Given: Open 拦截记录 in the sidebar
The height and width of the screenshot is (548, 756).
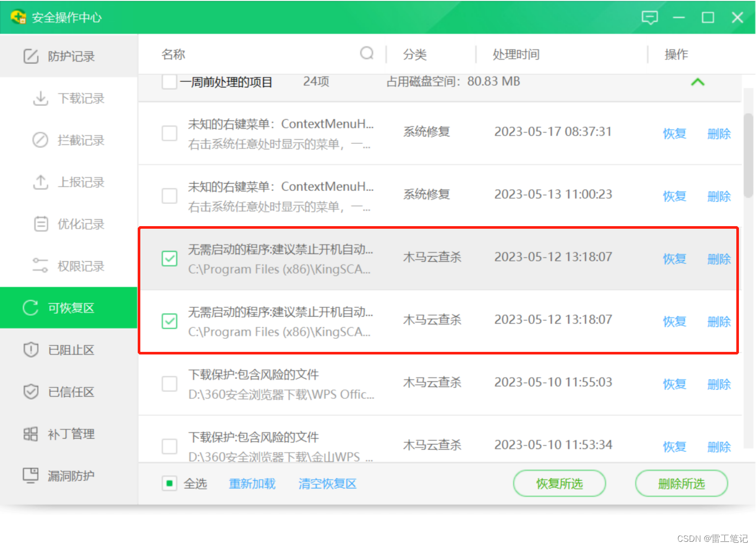Looking at the screenshot, I should point(69,140).
